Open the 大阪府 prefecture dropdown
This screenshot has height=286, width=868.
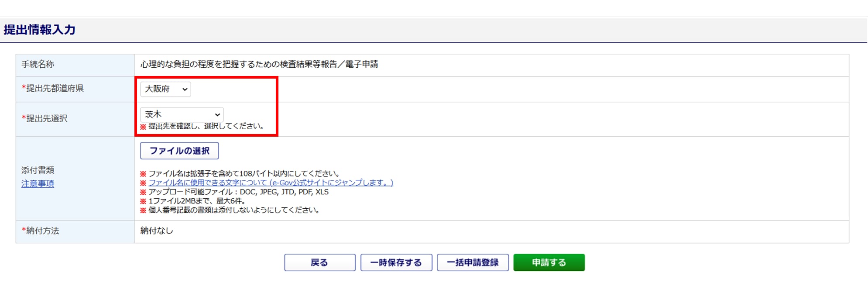pyautogui.click(x=165, y=89)
